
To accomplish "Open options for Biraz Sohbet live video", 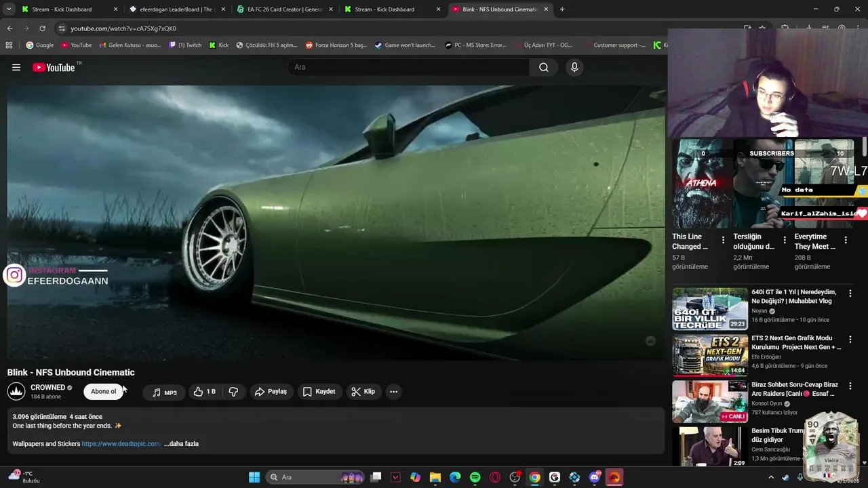I will tap(850, 387).
